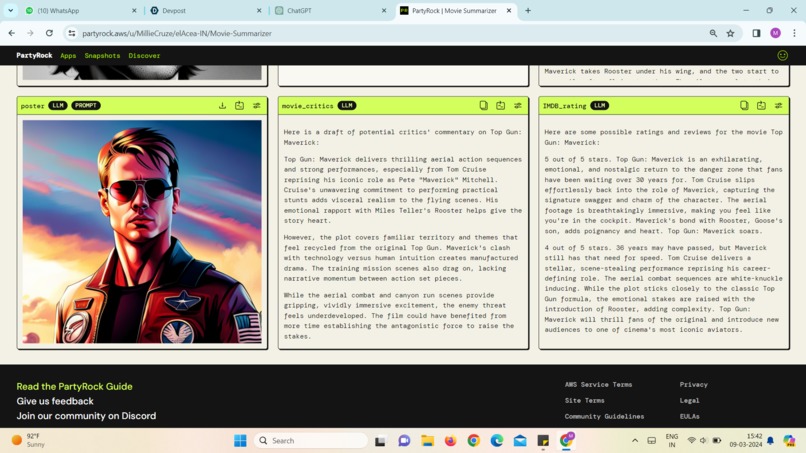Switch to the ChatGPT browser tab
806x453 pixels.
pyautogui.click(x=330, y=10)
